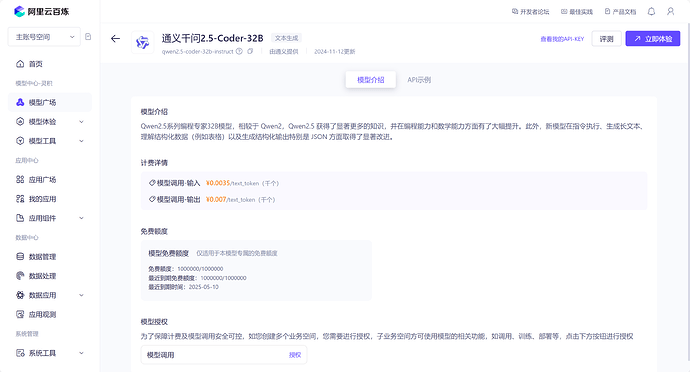Copy the model name with the copy icon
The width and height of the screenshot is (690, 372).
[250, 51]
